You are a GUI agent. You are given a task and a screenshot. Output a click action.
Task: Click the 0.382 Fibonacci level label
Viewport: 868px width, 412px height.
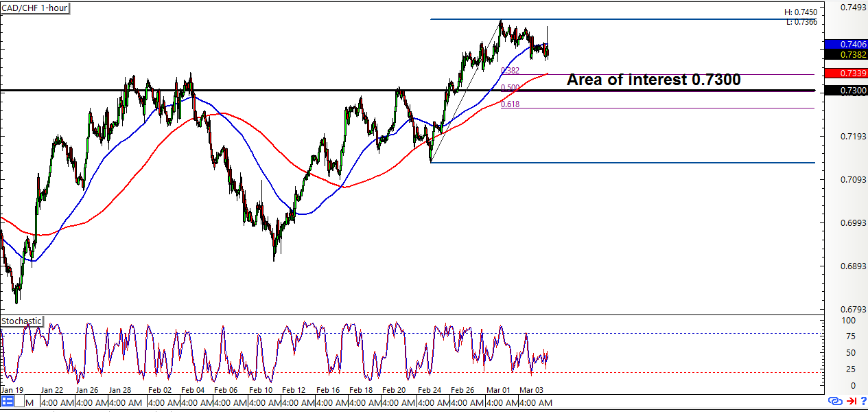pos(510,70)
